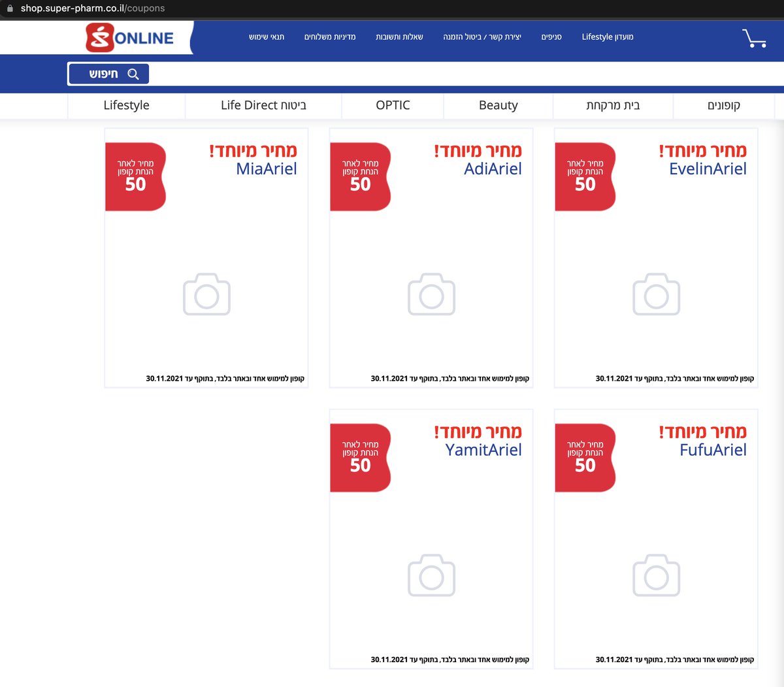Click into the search input field
Image resolution: width=784 pixels, height=687 pixels.
pos(466,74)
